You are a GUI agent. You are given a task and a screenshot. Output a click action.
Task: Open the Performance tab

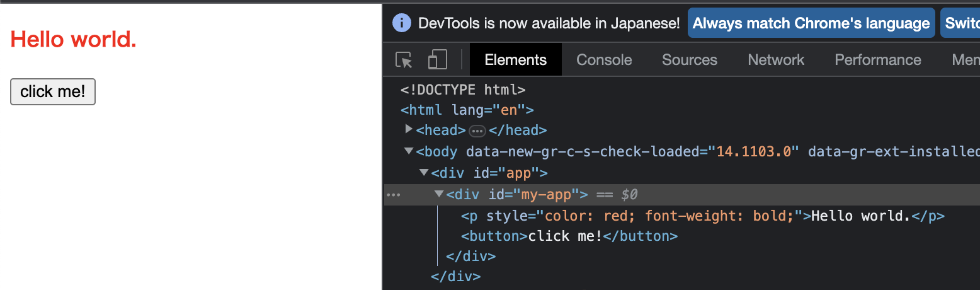878,60
